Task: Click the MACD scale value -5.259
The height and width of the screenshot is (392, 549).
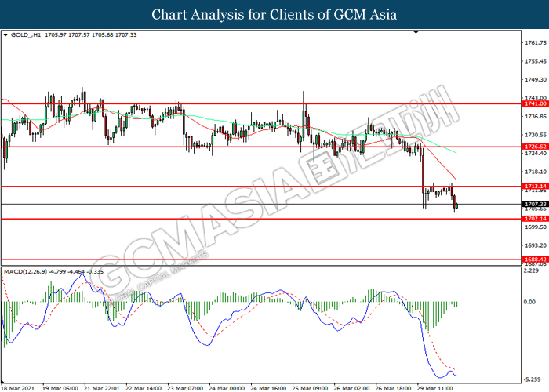Action: (x=533, y=379)
